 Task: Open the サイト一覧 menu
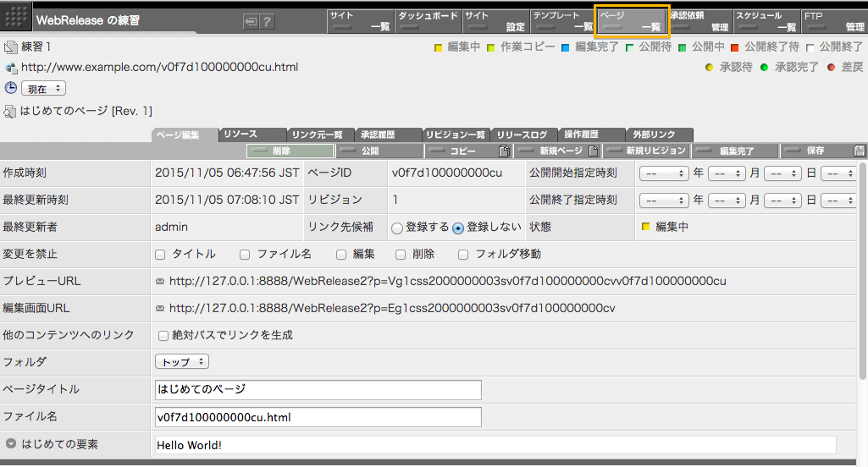pyautogui.click(x=361, y=21)
